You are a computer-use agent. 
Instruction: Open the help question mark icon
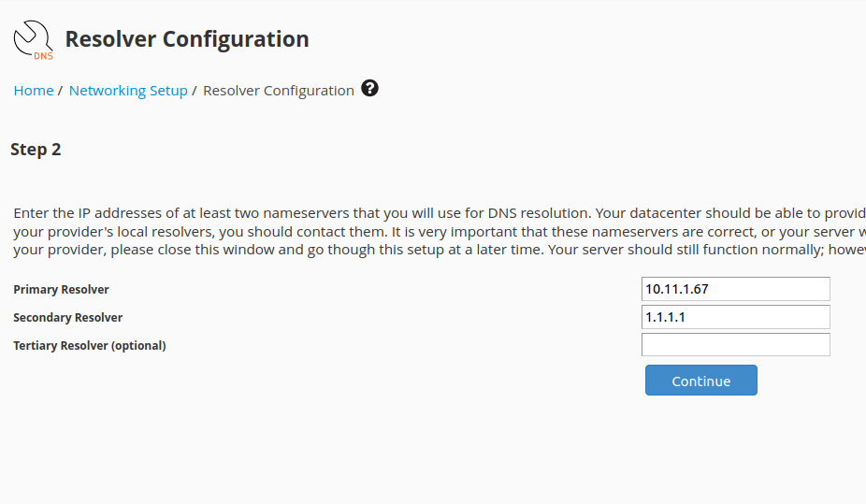[x=370, y=89]
